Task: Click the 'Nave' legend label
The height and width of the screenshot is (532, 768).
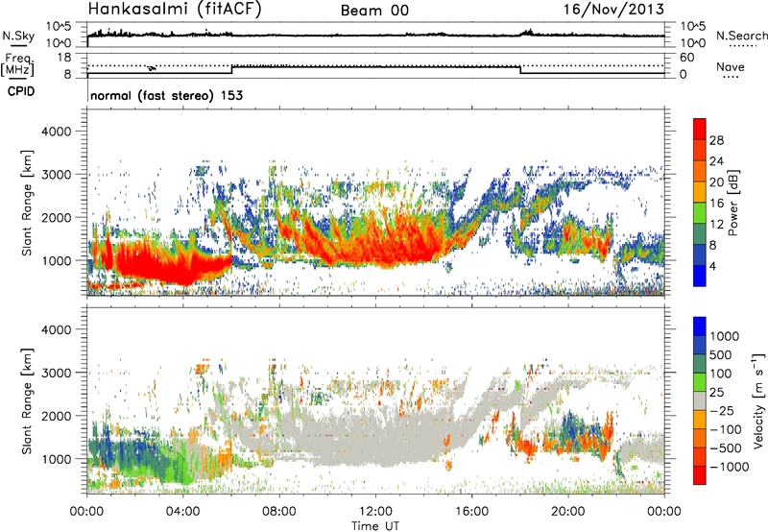Action: [x=731, y=66]
